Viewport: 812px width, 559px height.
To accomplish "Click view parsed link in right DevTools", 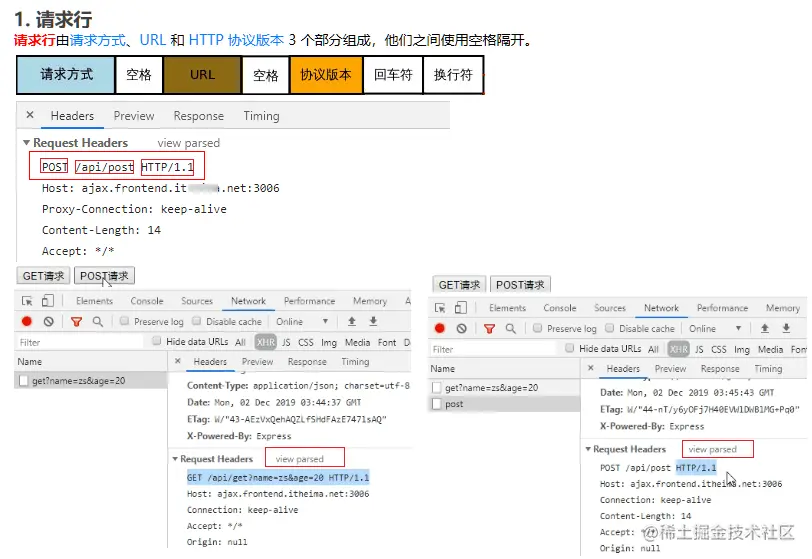I will 712,449.
